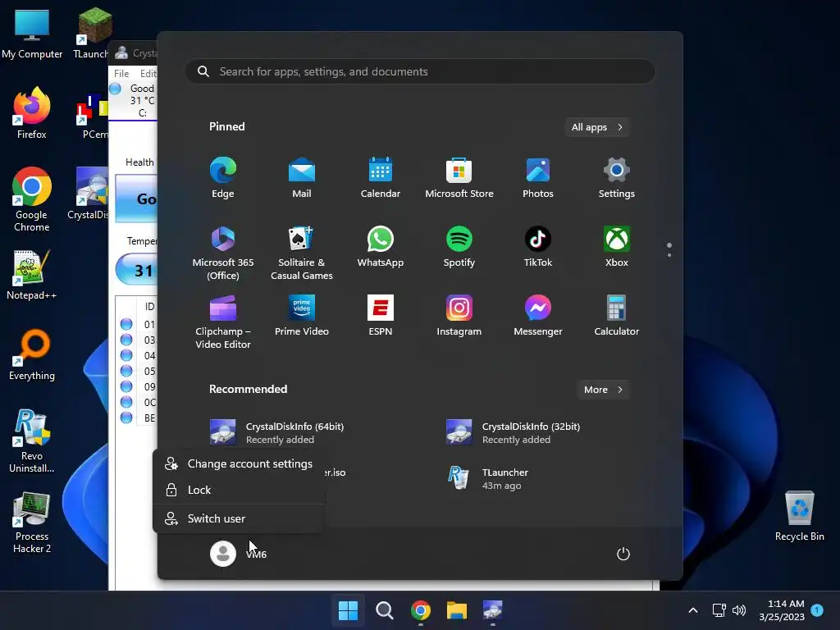Click the Firefox desktop shortcut
Viewport: 840px width, 630px height.
[x=32, y=113]
